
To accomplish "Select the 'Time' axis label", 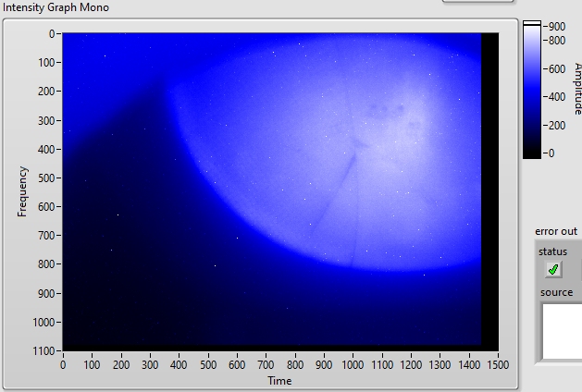I will [279, 381].
